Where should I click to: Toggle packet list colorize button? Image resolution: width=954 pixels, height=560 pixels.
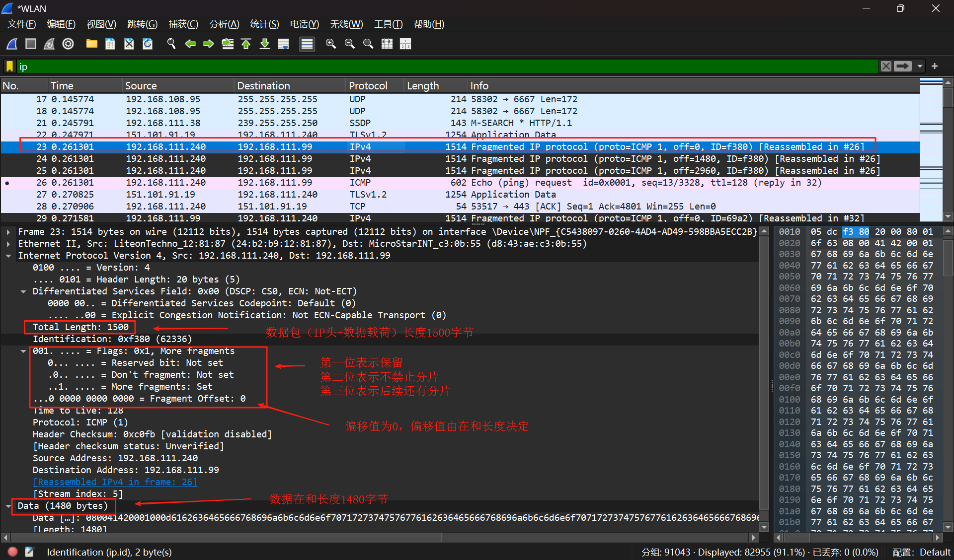(307, 44)
